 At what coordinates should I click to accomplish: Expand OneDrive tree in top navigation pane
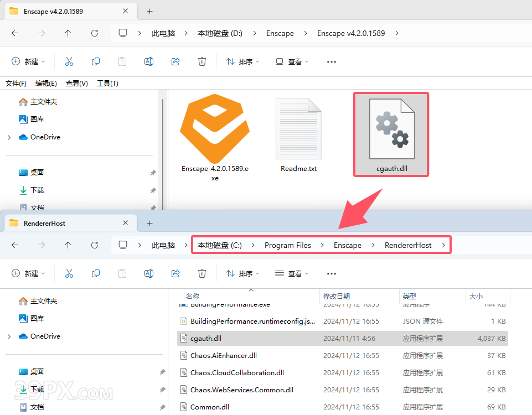click(x=9, y=137)
